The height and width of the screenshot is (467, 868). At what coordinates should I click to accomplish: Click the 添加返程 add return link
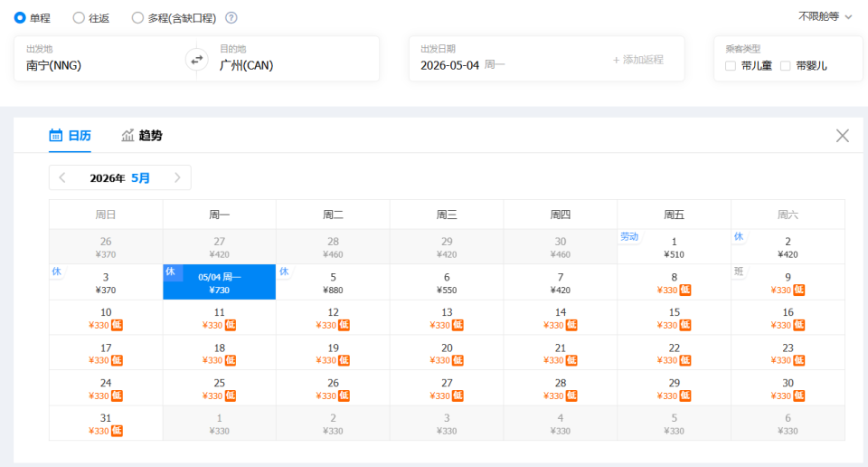tap(637, 60)
